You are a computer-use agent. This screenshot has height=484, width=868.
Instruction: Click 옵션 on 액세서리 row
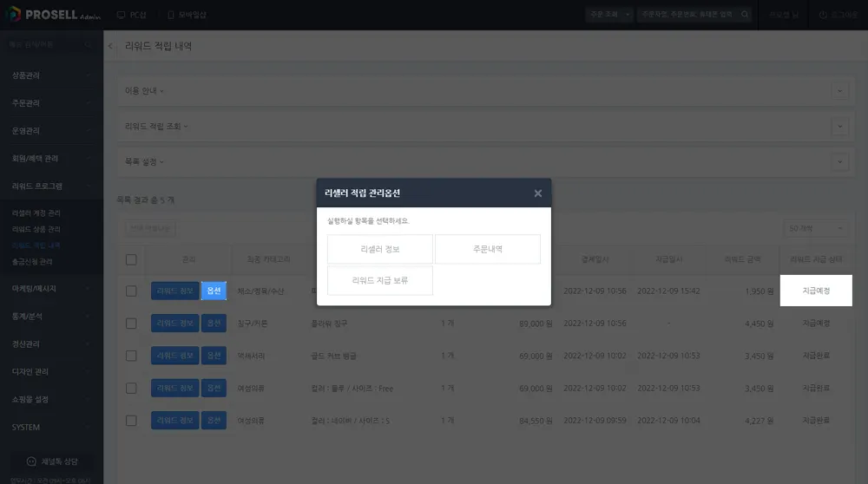pyautogui.click(x=214, y=355)
